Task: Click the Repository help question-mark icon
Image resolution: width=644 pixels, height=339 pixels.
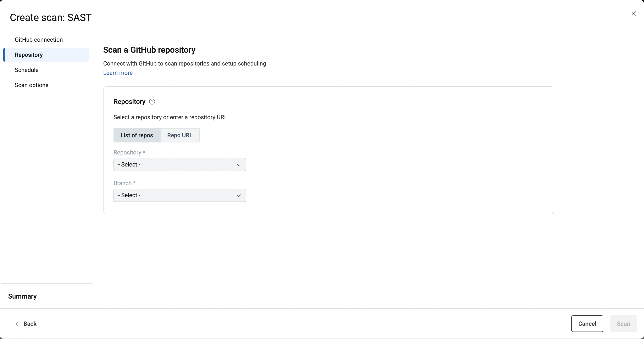Action: [x=152, y=102]
